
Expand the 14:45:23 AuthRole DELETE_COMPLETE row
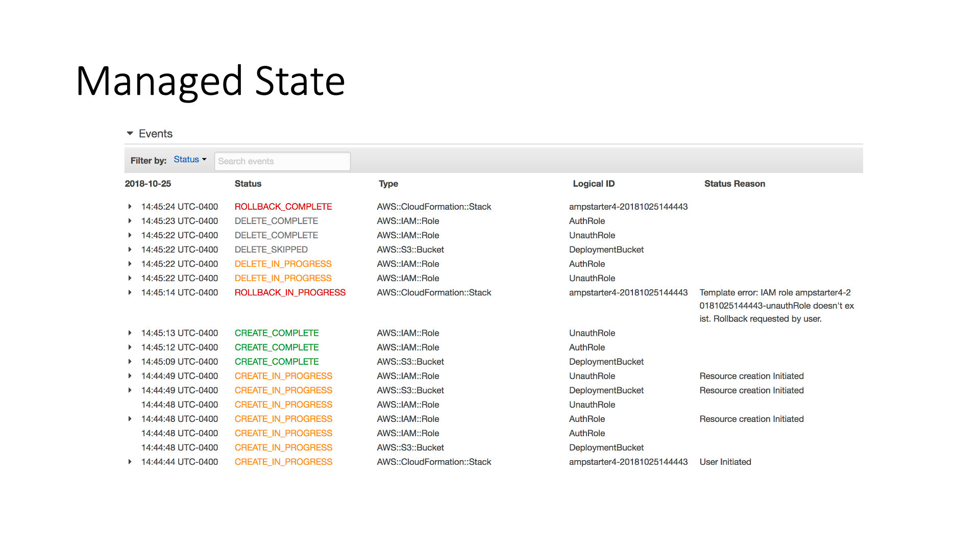click(130, 221)
